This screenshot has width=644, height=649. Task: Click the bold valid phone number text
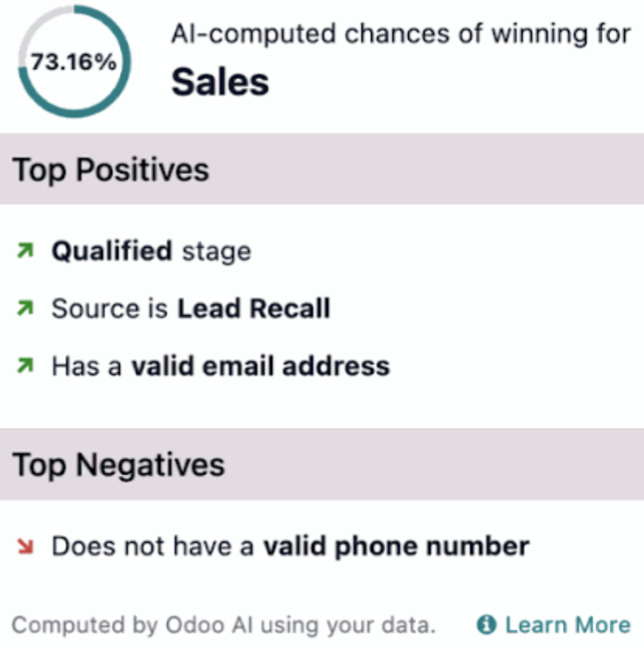tap(396, 547)
